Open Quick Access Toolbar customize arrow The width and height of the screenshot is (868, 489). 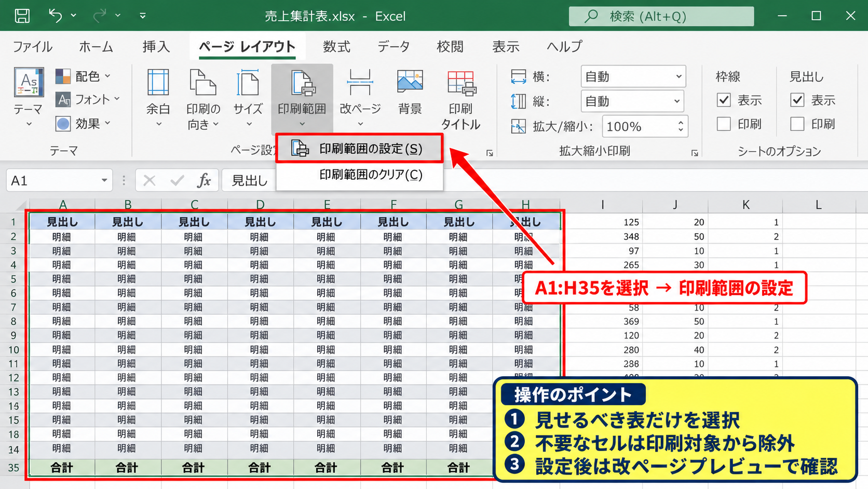click(x=142, y=16)
